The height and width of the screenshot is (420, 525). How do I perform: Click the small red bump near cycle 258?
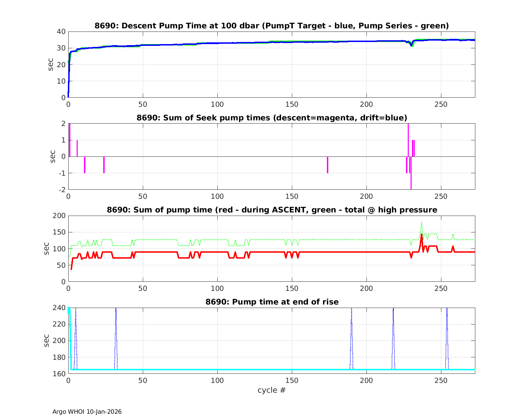[x=453, y=247]
